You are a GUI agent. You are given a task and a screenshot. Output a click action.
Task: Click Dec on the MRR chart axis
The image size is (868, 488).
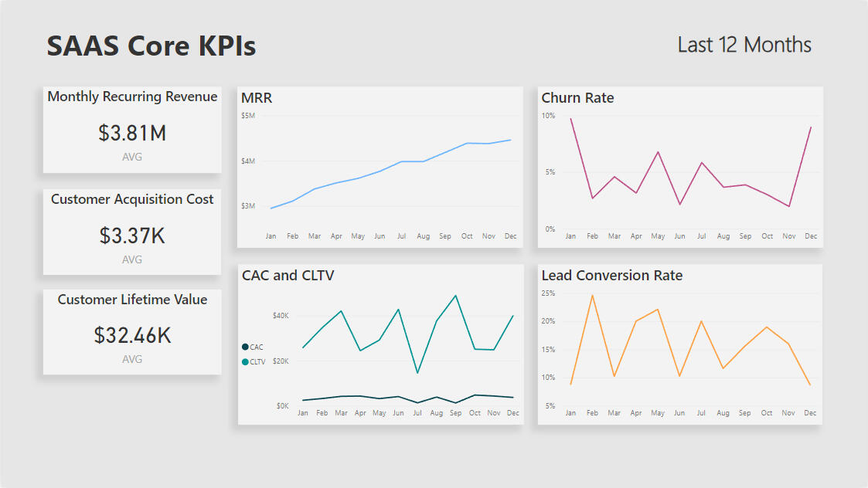coord(510,236)
